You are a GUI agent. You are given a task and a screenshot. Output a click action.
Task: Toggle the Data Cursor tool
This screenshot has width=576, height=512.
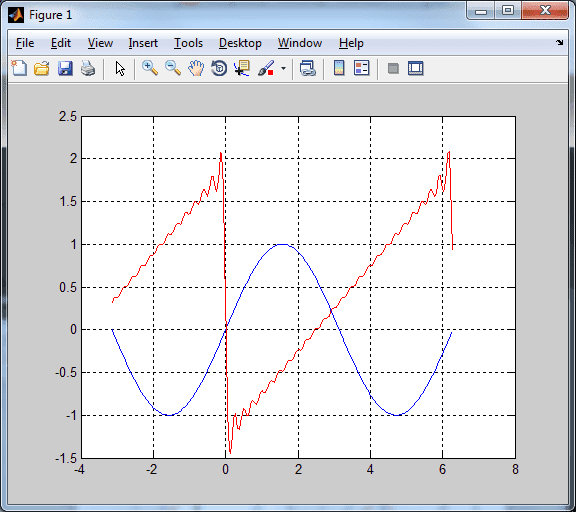tap(242, 68)
